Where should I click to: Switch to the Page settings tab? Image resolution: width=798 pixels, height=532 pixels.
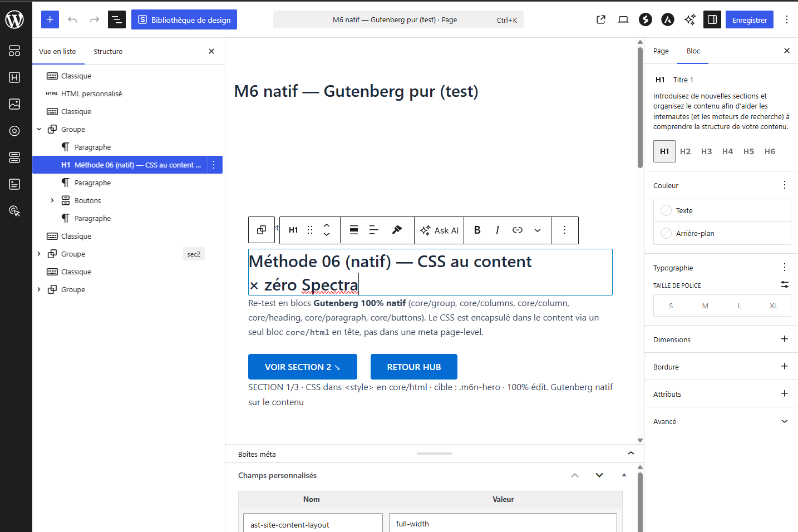point(661,51)
